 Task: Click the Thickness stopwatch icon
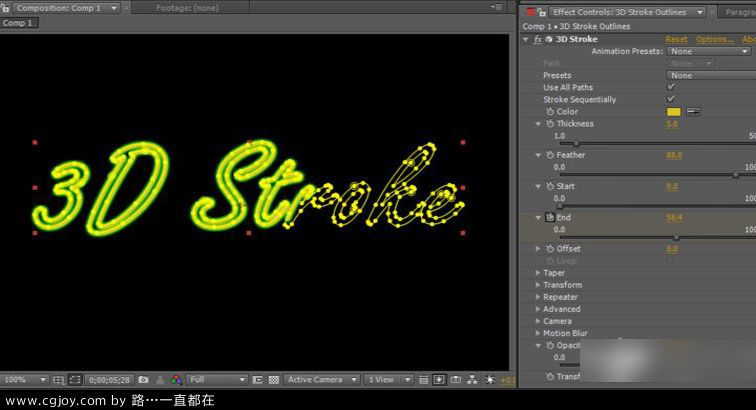pos(549,124)
